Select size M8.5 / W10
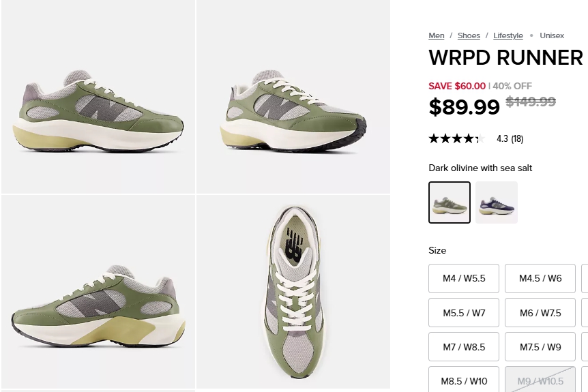 tap(464, 379)
